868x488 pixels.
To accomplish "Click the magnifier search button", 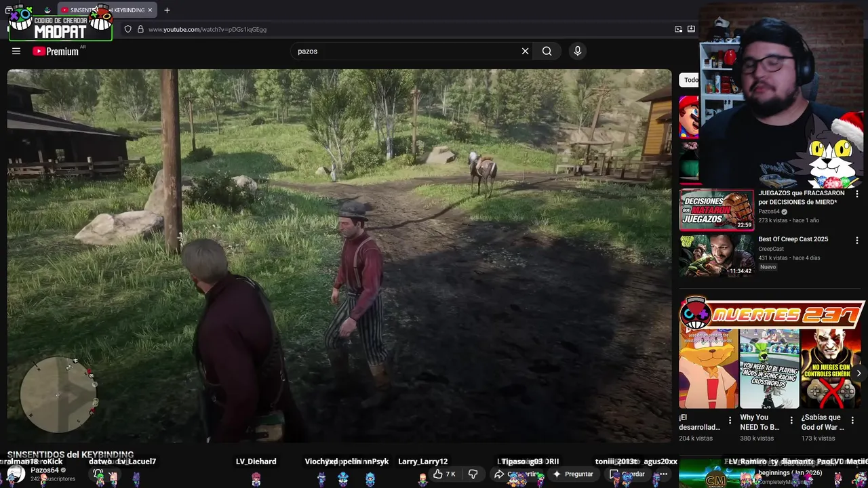I will (547, 51).
